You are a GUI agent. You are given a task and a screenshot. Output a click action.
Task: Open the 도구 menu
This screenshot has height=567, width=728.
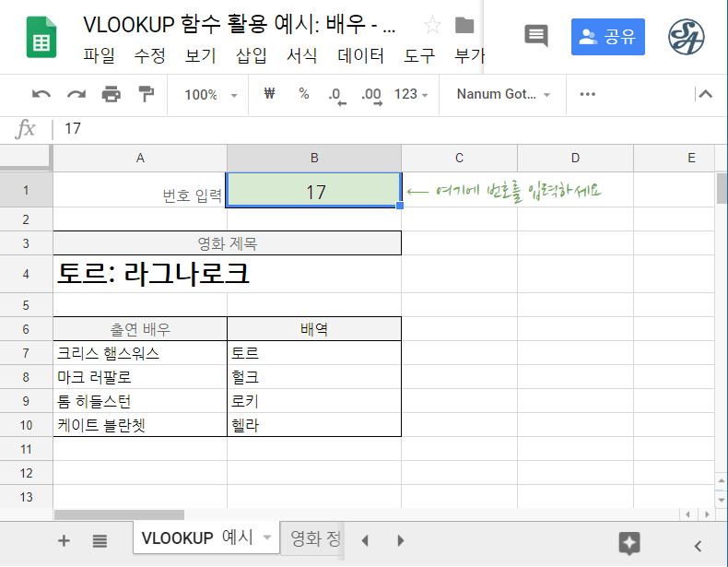[419, 55]
